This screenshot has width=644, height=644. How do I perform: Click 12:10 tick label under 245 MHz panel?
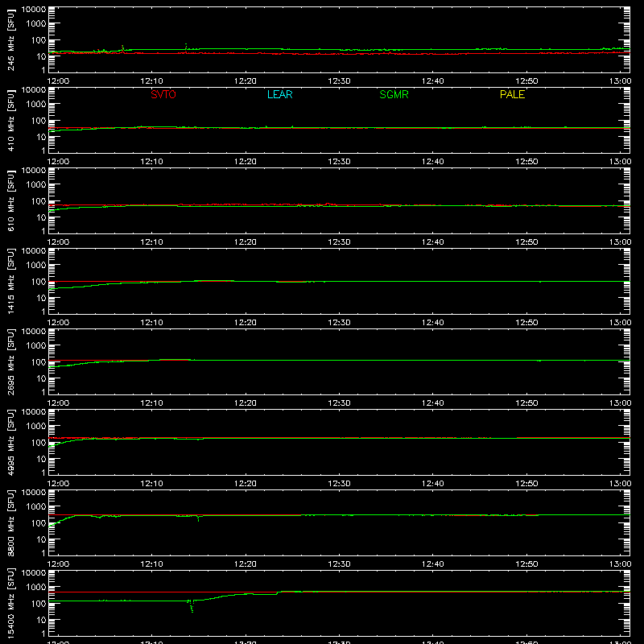click(151, 81)
